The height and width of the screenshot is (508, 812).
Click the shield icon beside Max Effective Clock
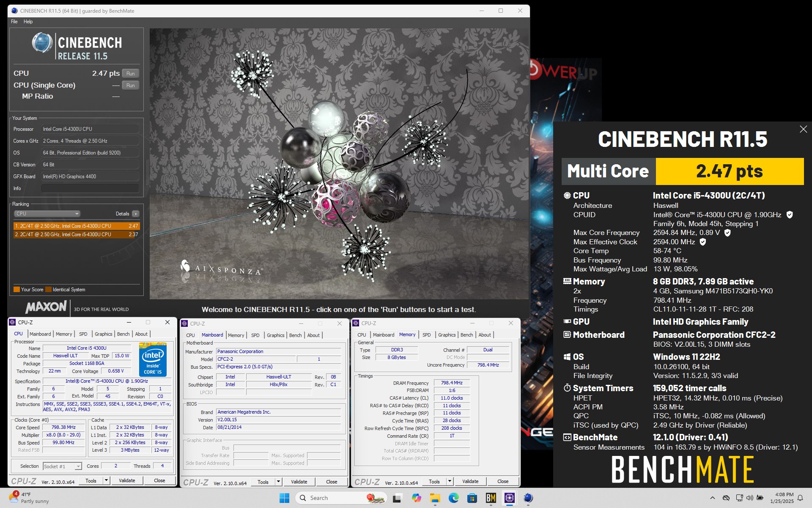(x=702, y=242)
